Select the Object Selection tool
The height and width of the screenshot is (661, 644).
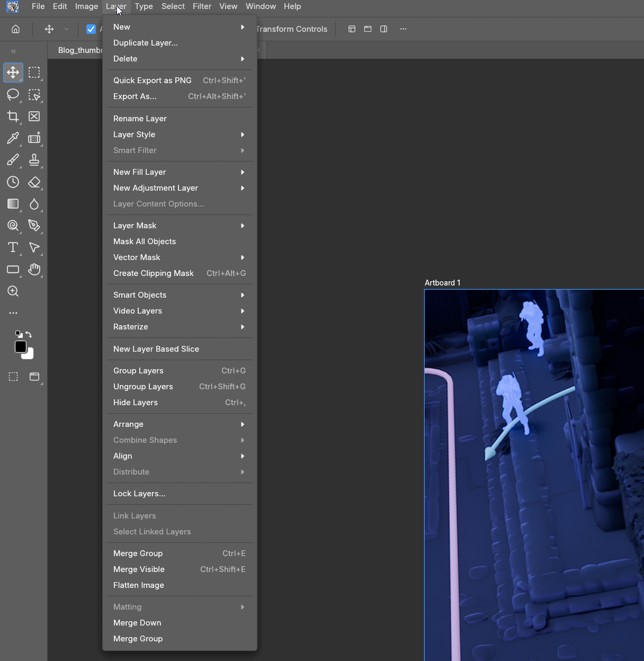34,95
